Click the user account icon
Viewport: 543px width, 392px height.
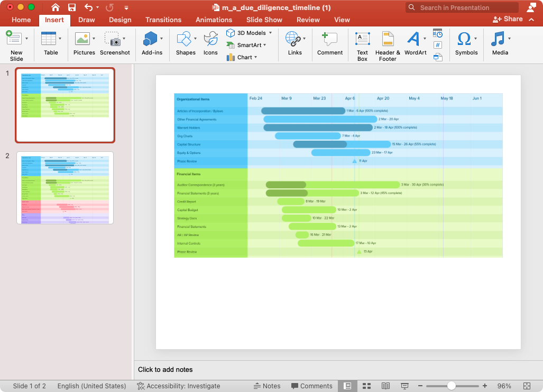[531, 7]
